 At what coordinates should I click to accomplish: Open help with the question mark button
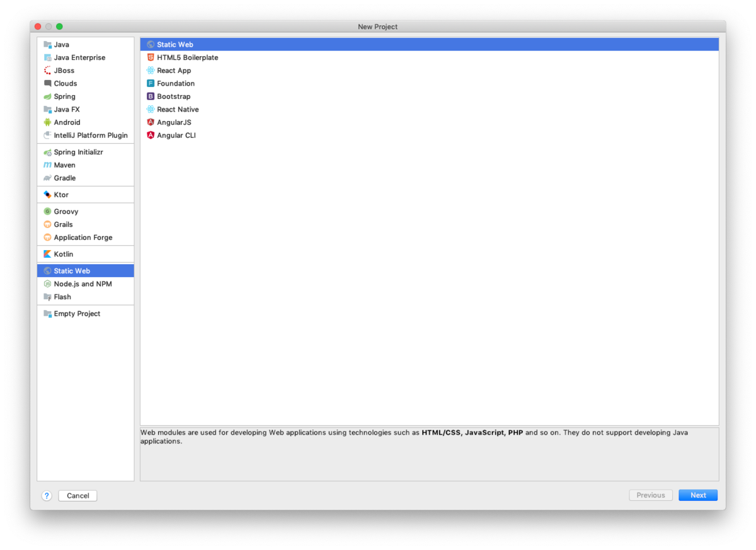47,496
